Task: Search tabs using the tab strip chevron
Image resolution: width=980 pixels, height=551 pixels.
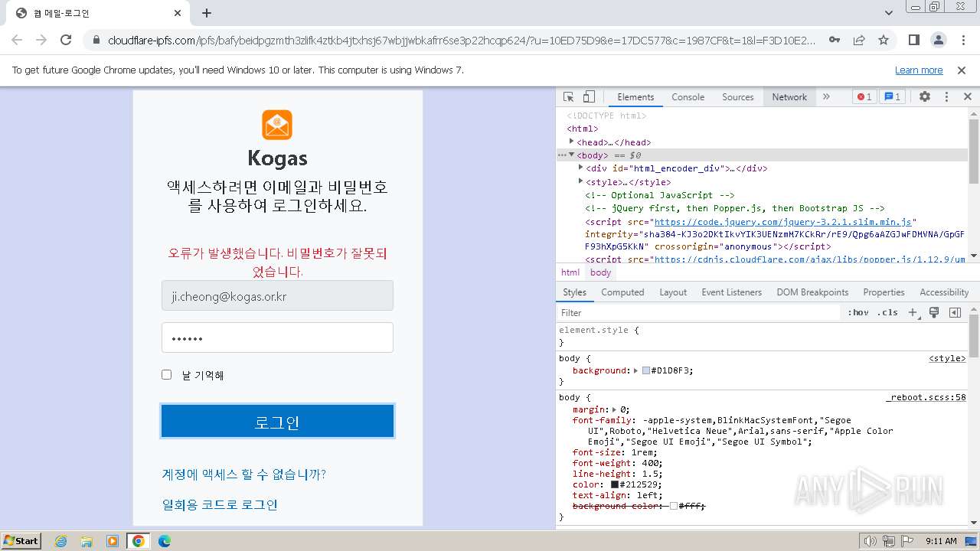Action: (x=889, y=13)
